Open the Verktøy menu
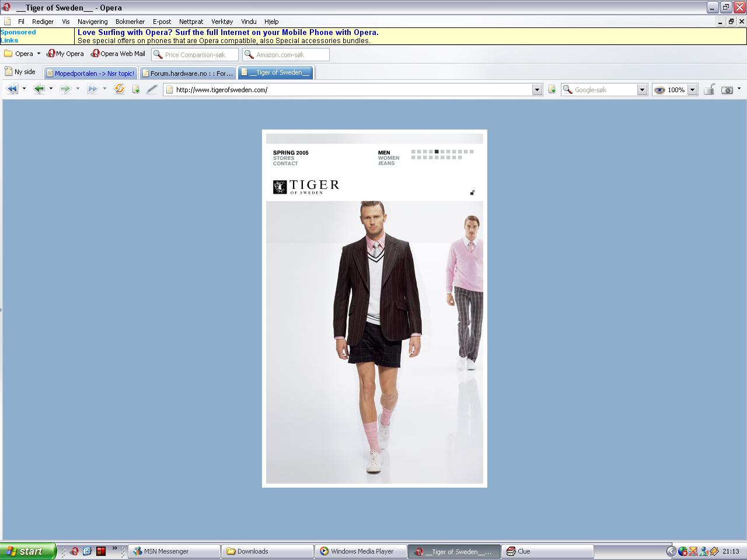Screen dimensions: 747x560 pos(222,22)
